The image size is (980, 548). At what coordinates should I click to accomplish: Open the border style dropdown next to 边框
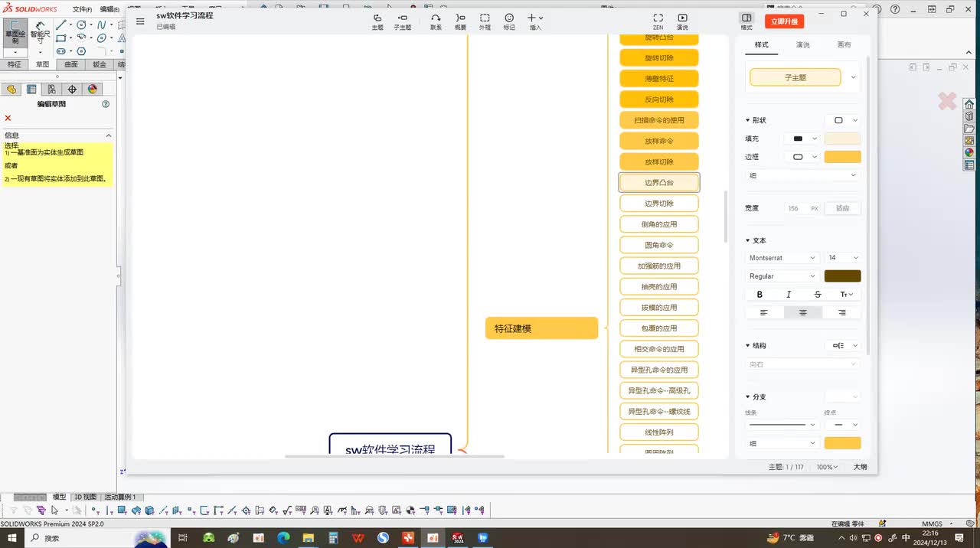tap(802, 157)
